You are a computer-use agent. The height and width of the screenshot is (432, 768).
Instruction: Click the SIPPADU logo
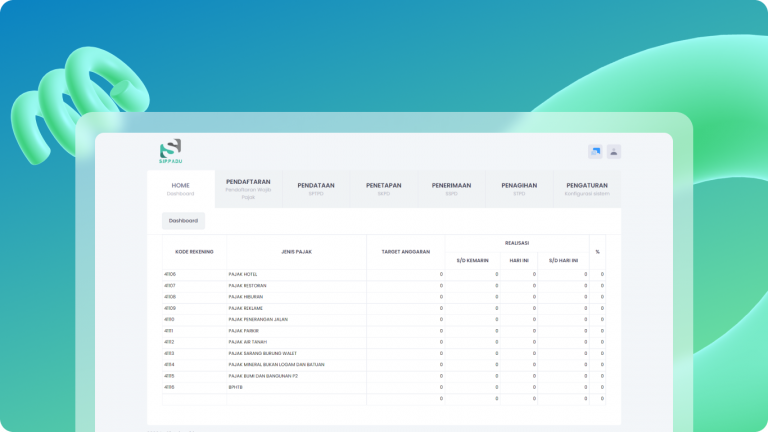click(170, 151)
